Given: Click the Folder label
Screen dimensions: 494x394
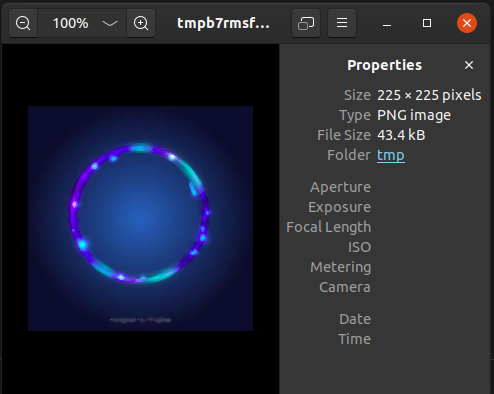Looking at the screenshot, I should tap(349, 155).
